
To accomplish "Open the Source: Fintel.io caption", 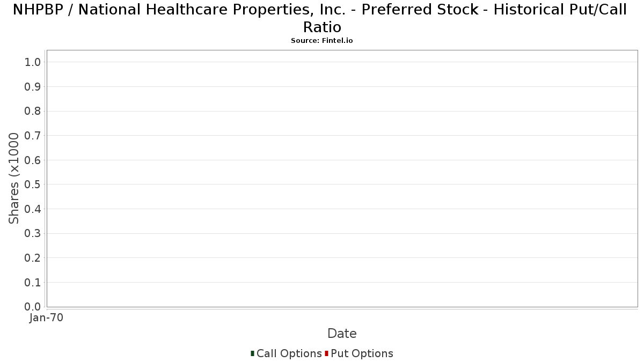I will click(x=322, y=41).
